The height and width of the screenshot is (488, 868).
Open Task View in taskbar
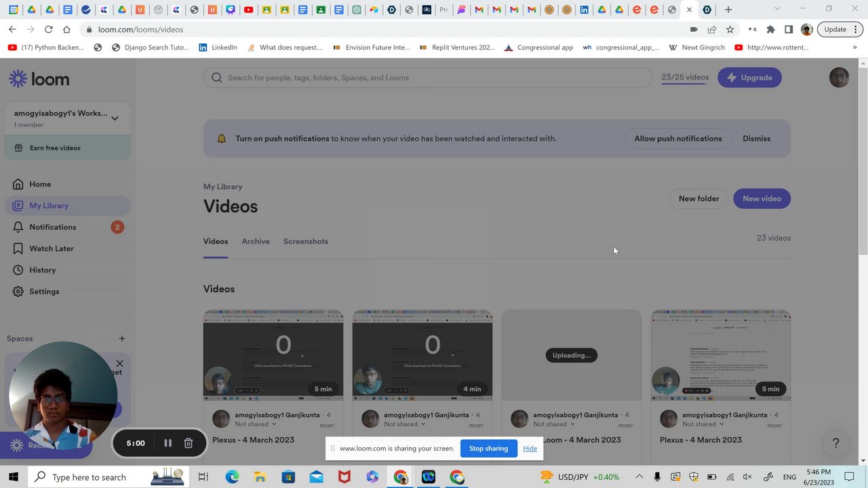pyautogui.click(x=203, y=477)
